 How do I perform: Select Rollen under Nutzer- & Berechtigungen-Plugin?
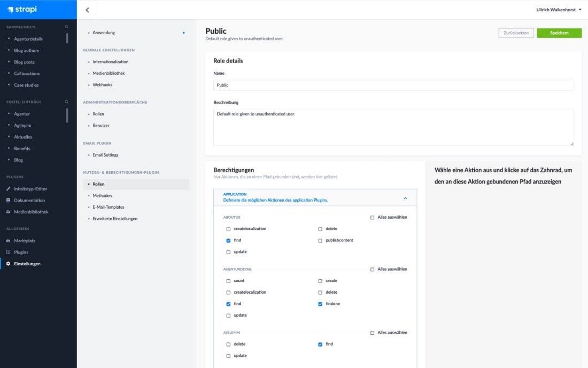point(98,183)
